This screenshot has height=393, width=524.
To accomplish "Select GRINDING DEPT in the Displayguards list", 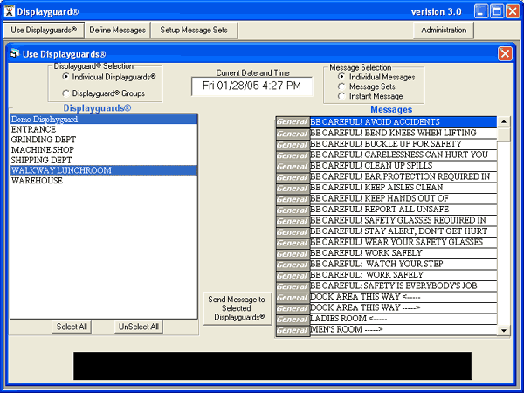I will (103, 139).
